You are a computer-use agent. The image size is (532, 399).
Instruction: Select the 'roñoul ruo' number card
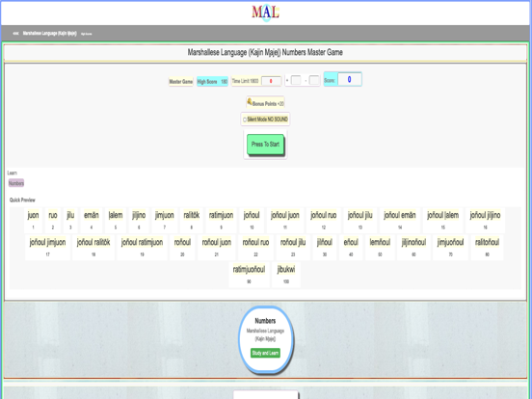[255, 248]
